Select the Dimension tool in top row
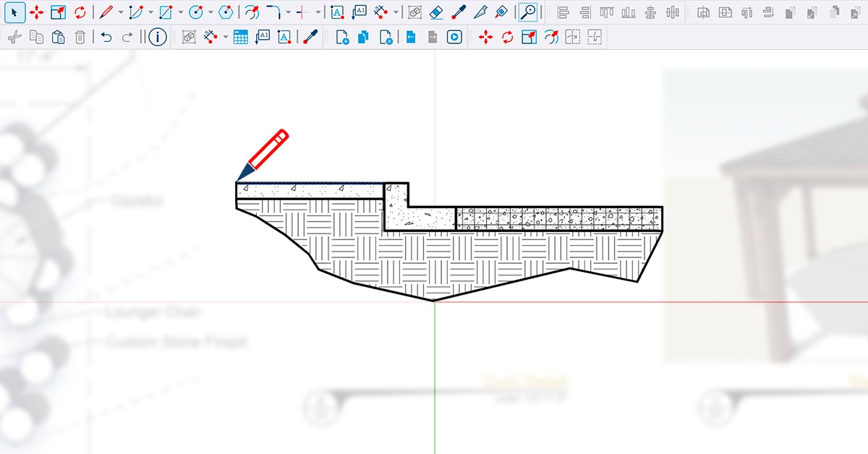This screenshot has height=454, width=868. click(382, 12)
